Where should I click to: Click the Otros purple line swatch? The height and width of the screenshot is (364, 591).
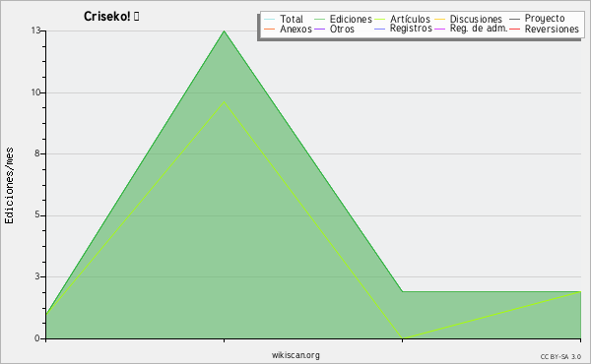pos(319,29)
